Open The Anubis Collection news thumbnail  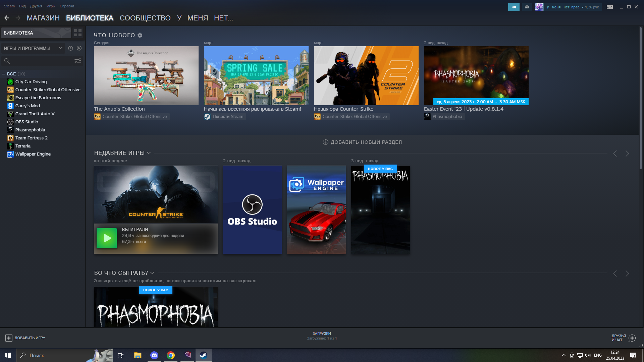tap(146, 76)
